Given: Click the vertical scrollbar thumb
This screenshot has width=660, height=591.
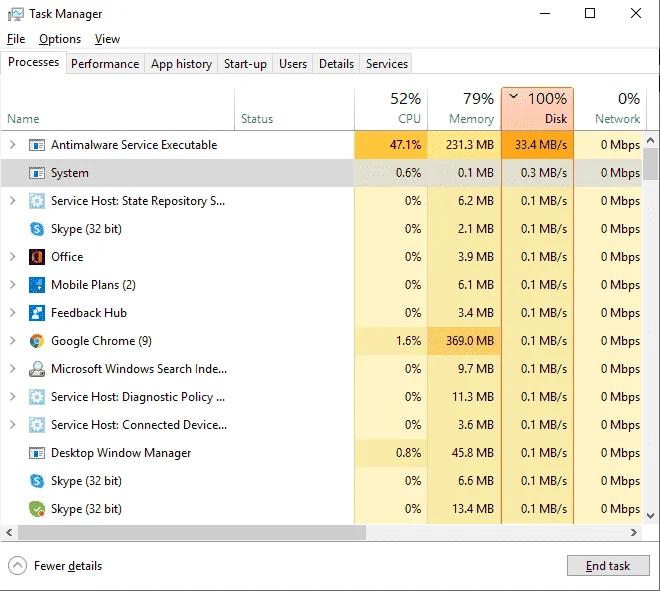Looking at the screenshot, I should pos(650,164).
